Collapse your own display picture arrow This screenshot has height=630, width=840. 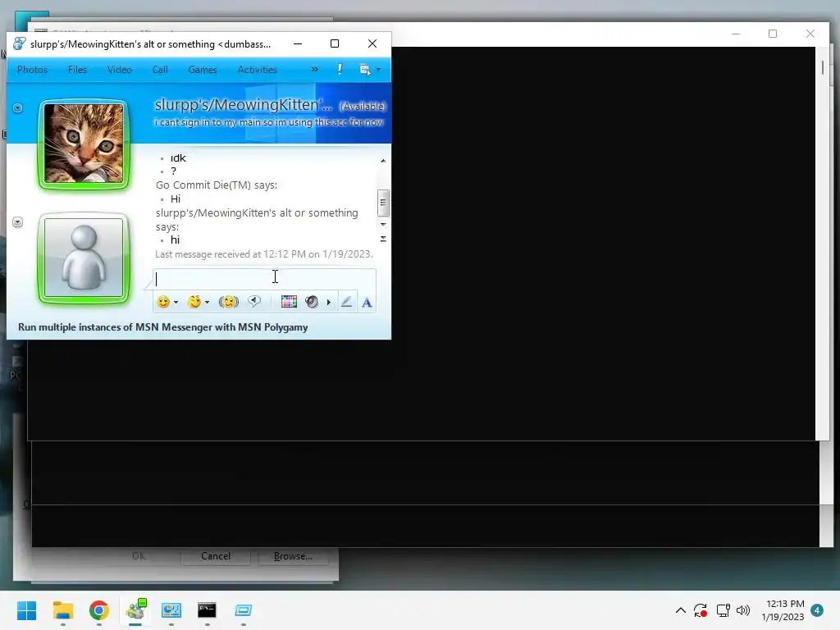18,222
